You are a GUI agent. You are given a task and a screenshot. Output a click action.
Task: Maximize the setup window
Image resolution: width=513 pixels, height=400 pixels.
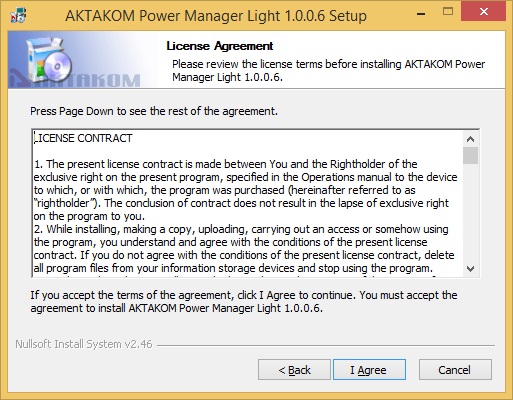(x=448, y=12)
